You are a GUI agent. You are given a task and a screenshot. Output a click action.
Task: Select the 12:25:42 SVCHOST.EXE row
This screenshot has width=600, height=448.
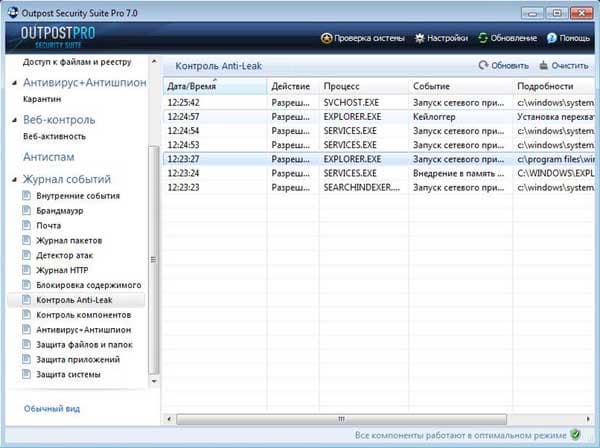[x=379, y=103]
